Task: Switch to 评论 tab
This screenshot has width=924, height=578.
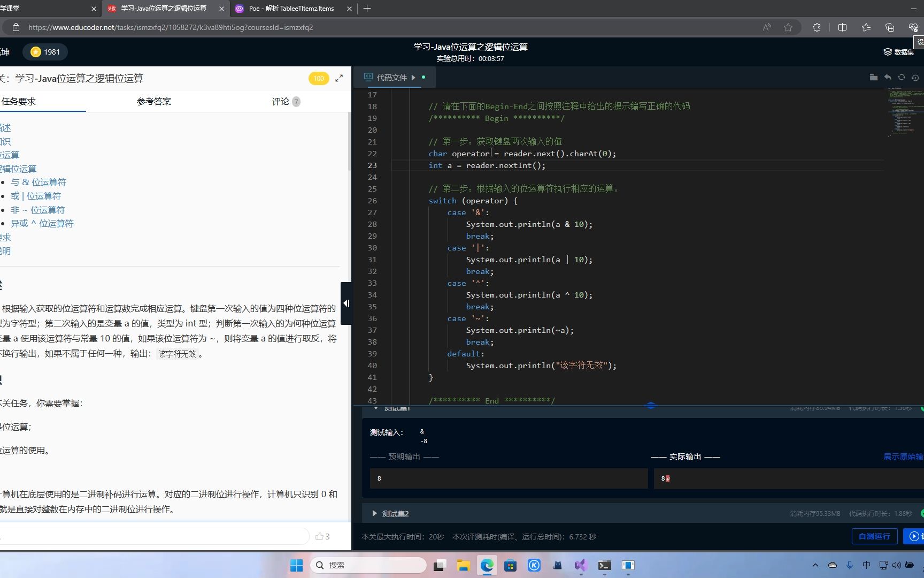Action: (286, 101)
